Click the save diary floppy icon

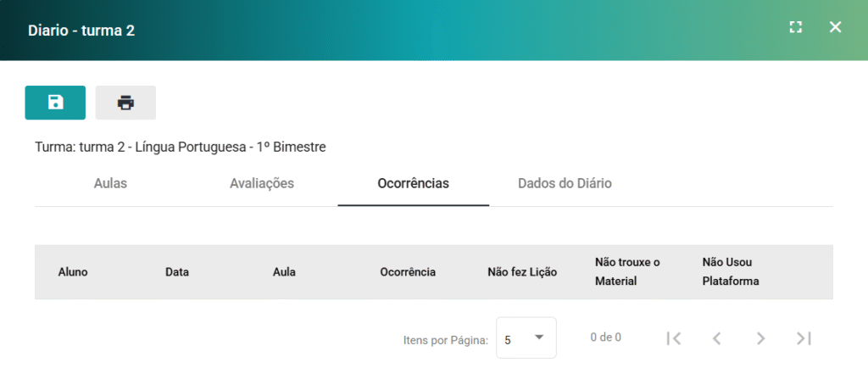[55, 103]
